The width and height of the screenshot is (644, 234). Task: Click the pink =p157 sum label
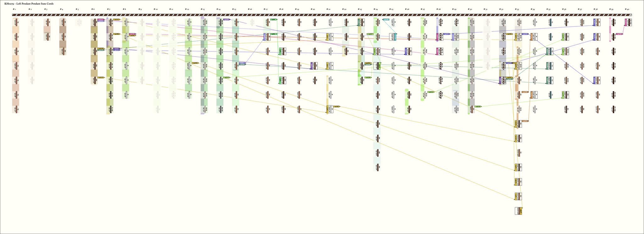pyautogui.click(x=101, y=19)
